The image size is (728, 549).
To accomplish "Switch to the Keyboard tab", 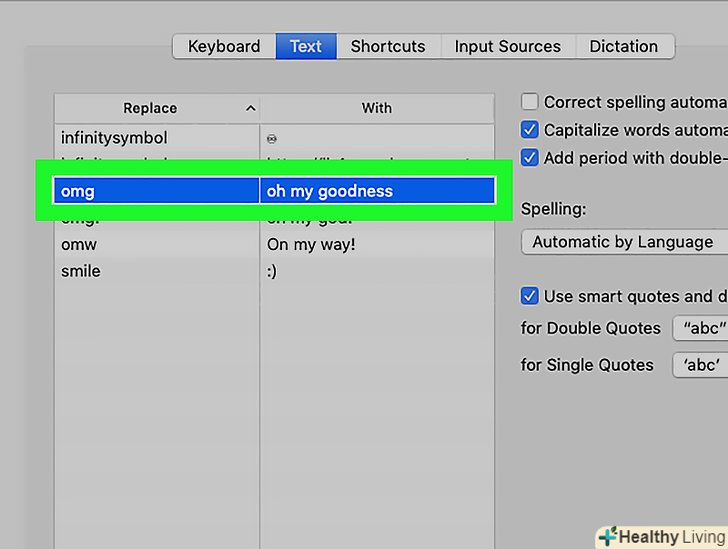I will [x=224, y=46].
